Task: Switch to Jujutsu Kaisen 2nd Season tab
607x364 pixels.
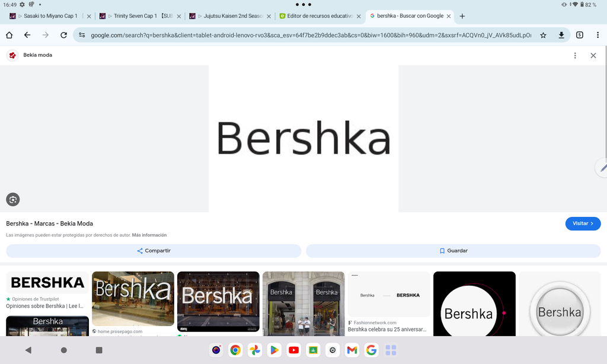Action: tap(226, 16)
